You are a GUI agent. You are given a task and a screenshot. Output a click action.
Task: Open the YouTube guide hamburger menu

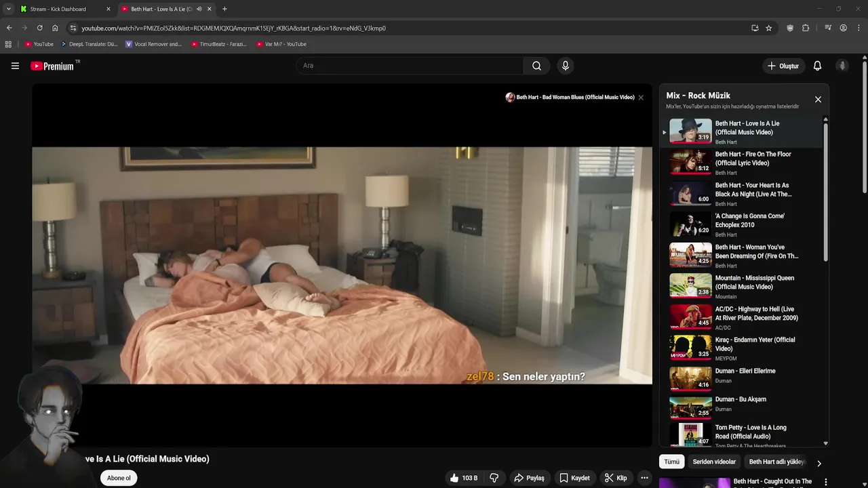point(15,66)
